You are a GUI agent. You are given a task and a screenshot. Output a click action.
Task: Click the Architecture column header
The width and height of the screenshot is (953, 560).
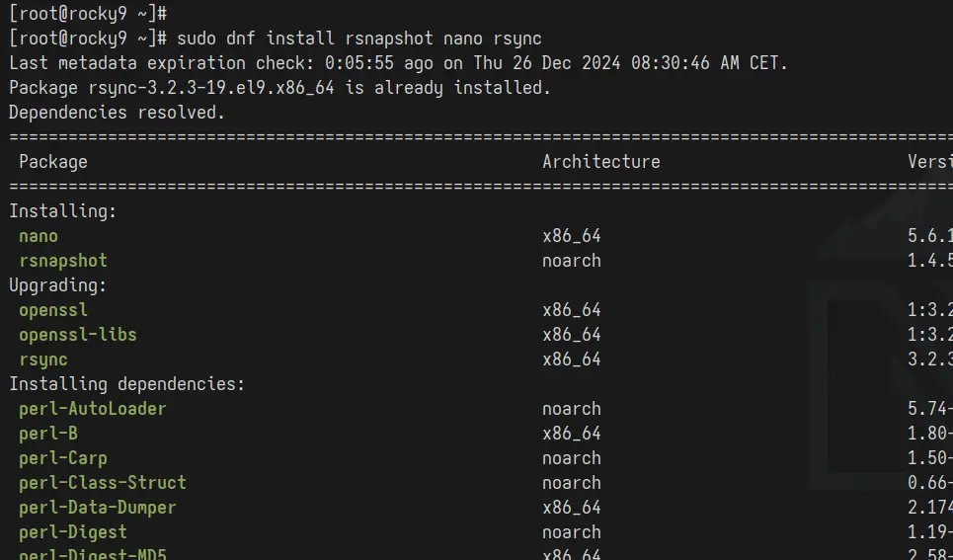601,162
